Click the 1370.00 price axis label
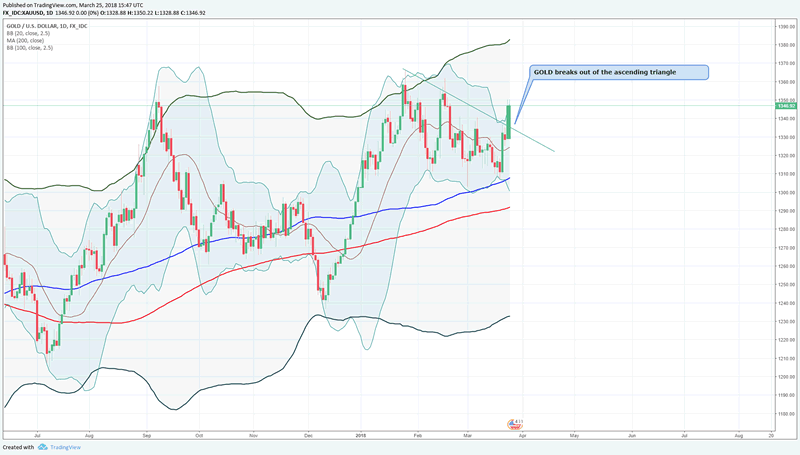The image size is (800, 455). pos(786,63)
